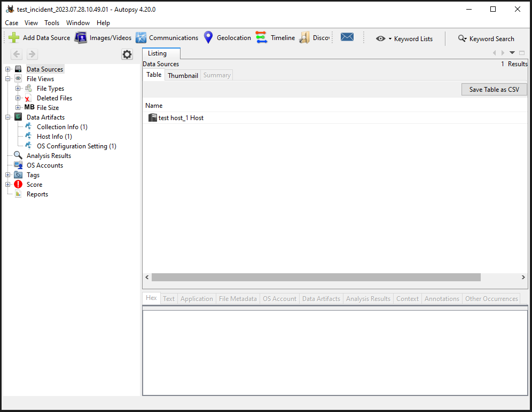Expand the Deleted Files tree node
Screen dimensions: 532x412
(18, 98)
